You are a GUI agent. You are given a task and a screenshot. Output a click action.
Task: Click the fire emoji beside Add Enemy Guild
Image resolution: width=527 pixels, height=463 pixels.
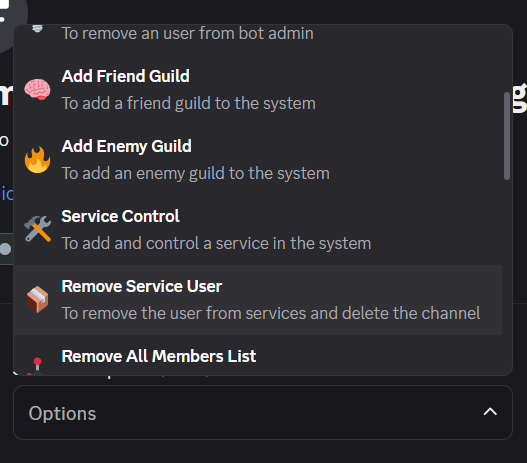point(37,160)
